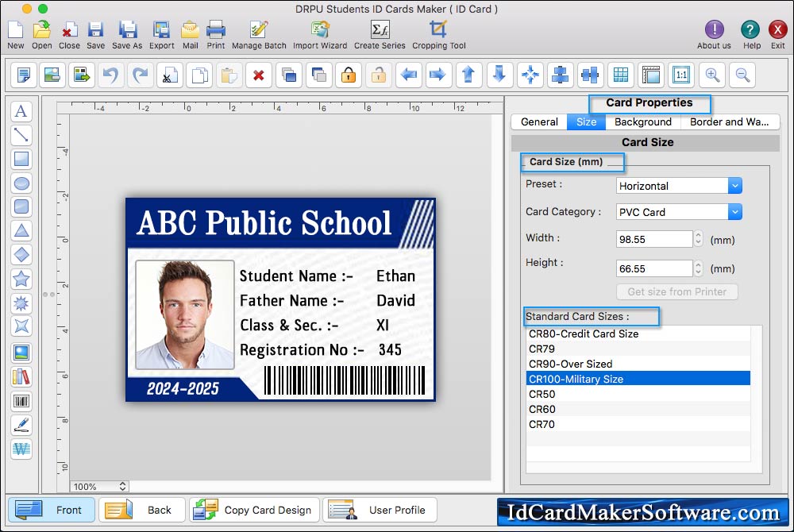This screenshot has width=794, height=532.
Task: Click the Copy Card Design button
Action: pos(254,510)
